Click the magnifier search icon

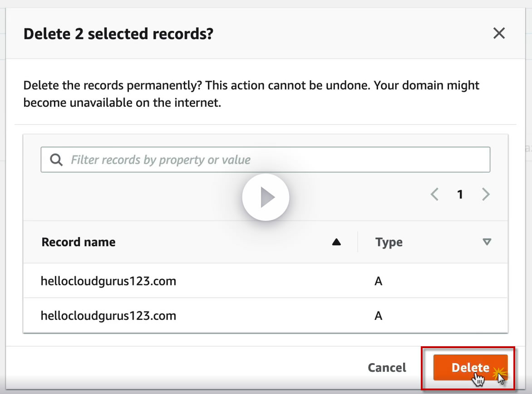(x=56, y=160)
